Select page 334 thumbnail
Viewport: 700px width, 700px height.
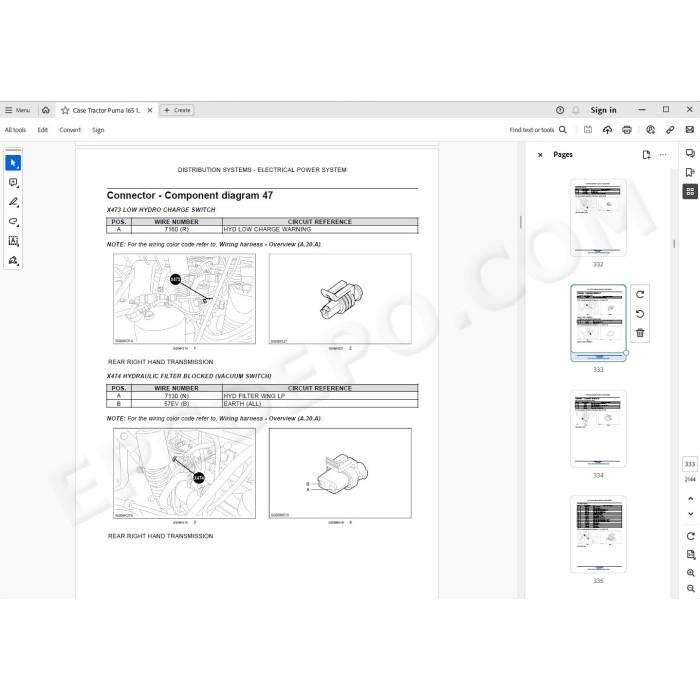(598, 429)
